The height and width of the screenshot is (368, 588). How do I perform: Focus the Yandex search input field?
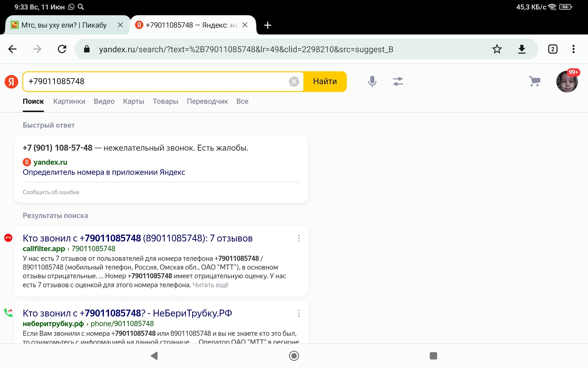click(155, 82)
